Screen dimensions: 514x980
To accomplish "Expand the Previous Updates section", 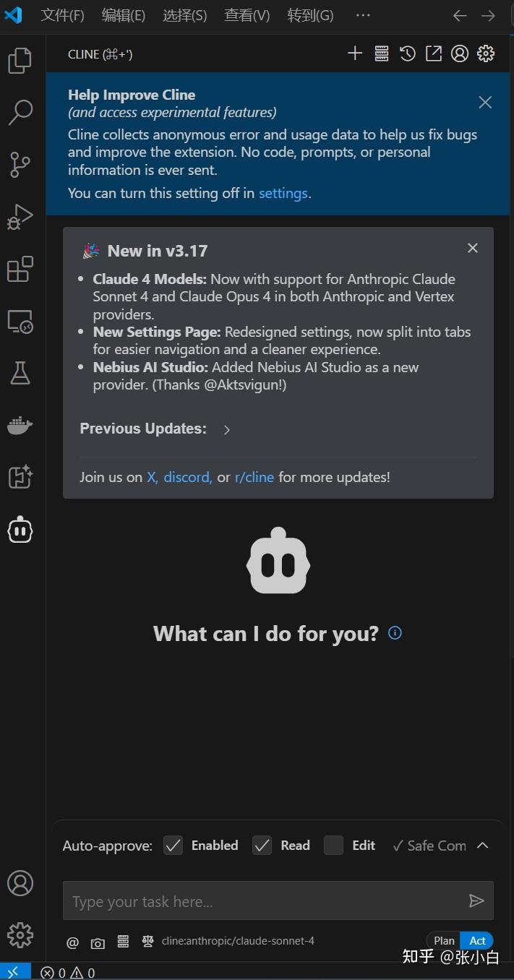I will pyautogui.click(x=227, y=430).
